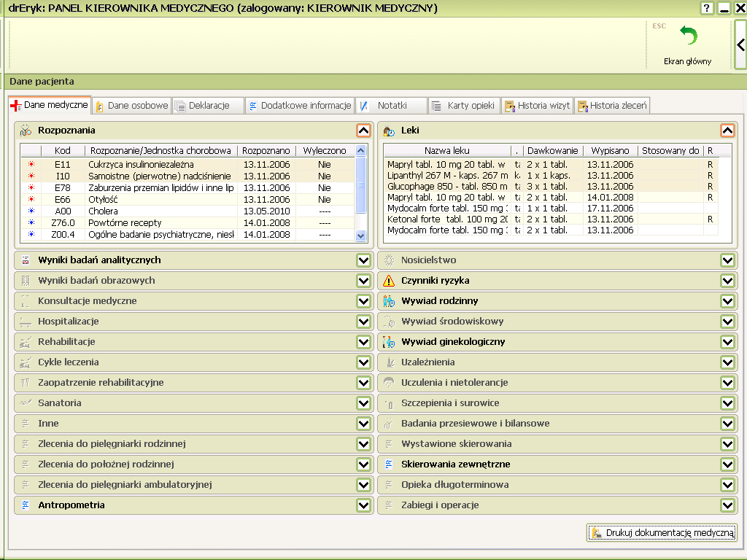
Task: Select the Otyłość diagnosis row
Action: (x=187, y=200)
